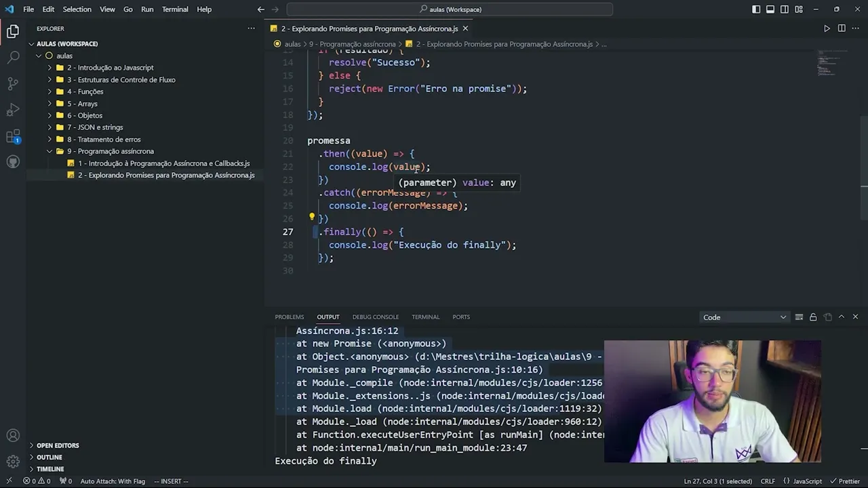The image size is (868, 488).
Task: Switch to the Problems panel tab
Action: [290, 317]
